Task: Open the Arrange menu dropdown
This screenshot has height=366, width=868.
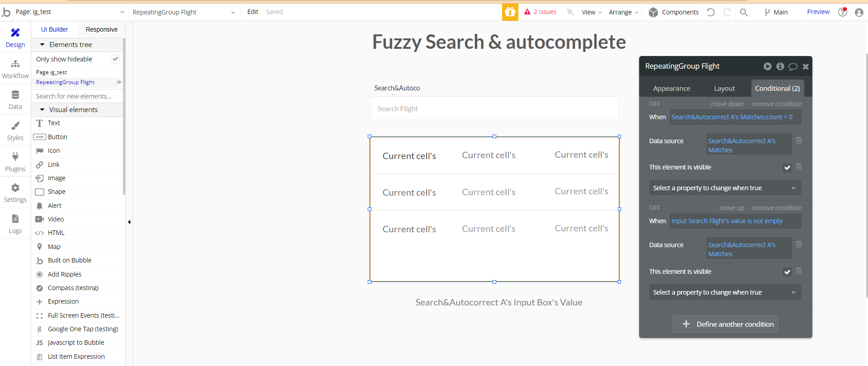Action: pos(623,12)
